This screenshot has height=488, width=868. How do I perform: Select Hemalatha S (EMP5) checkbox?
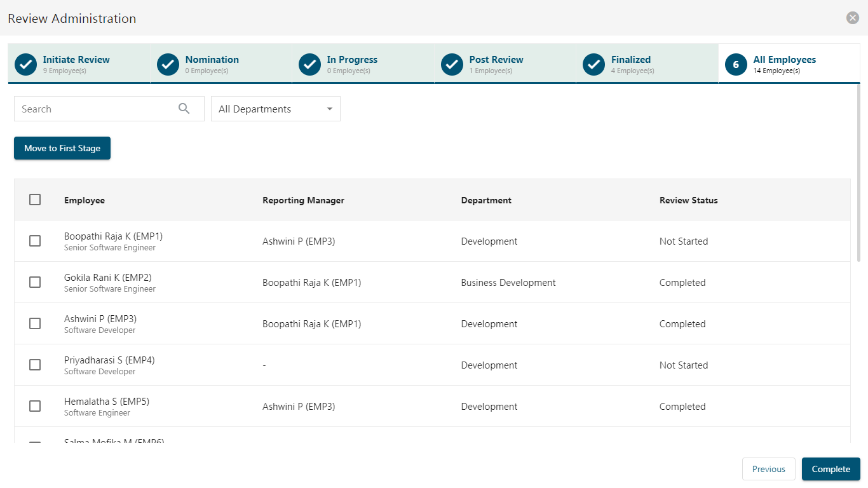pyautogui.click(x=35, y=406)
